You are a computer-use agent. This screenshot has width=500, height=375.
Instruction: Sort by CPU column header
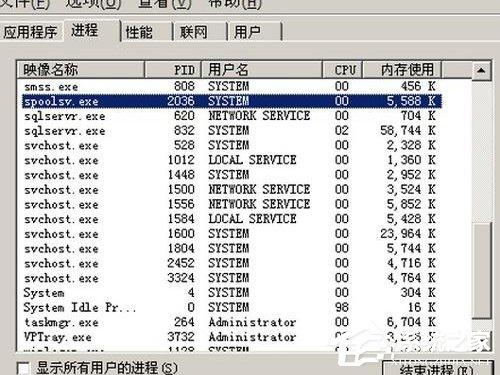342,70
